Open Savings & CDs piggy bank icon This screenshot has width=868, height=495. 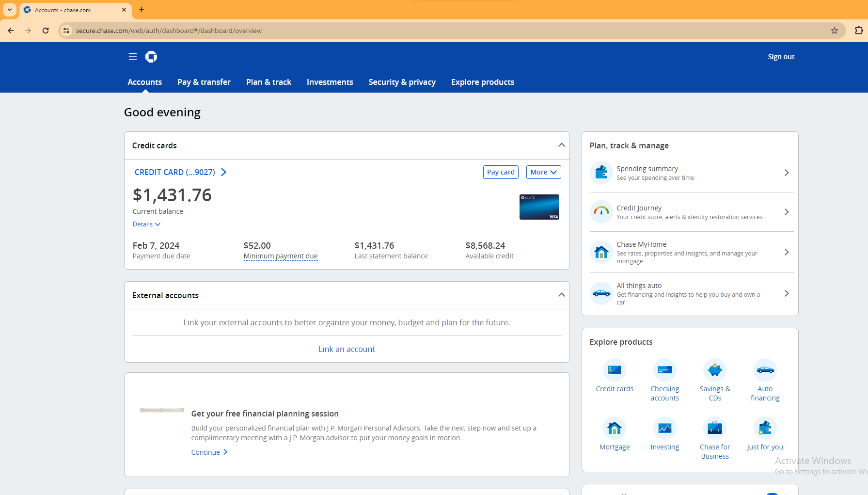[715, 370]
